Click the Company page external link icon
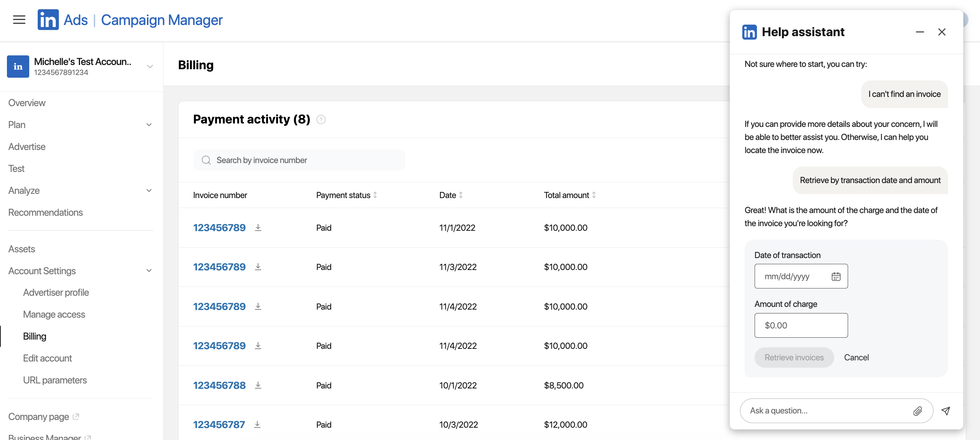Screen dimensions: 980x440 coord(76,417)
